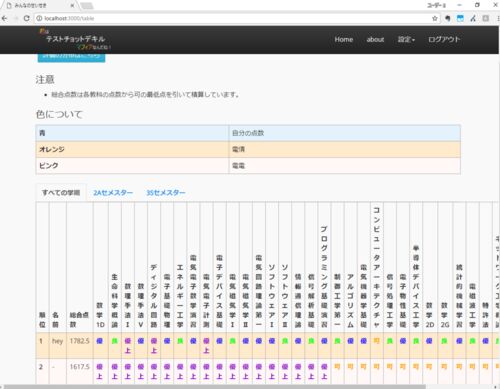
Task: Select the すべての学期 tab
Action: [61, 193]
